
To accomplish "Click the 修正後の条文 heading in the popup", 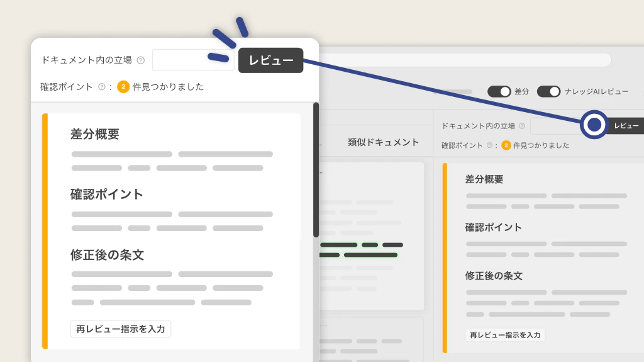I will click(107, 255).
